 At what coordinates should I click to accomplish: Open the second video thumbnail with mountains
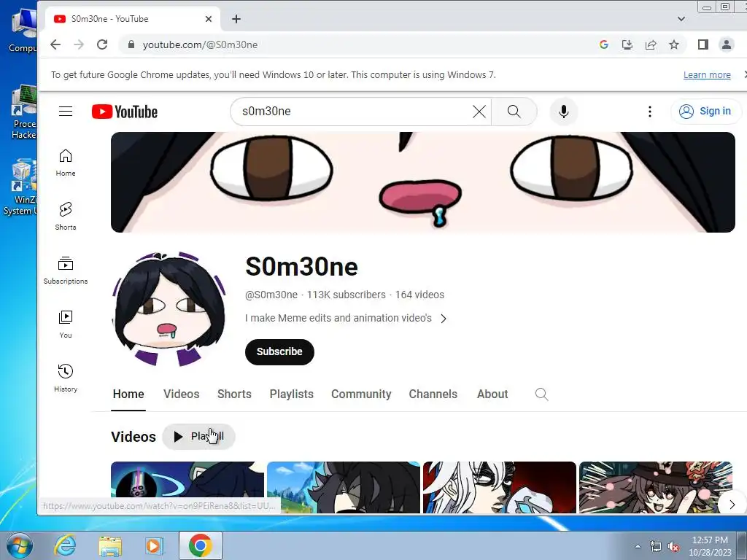pyautogui.click(x=344, y=488)
